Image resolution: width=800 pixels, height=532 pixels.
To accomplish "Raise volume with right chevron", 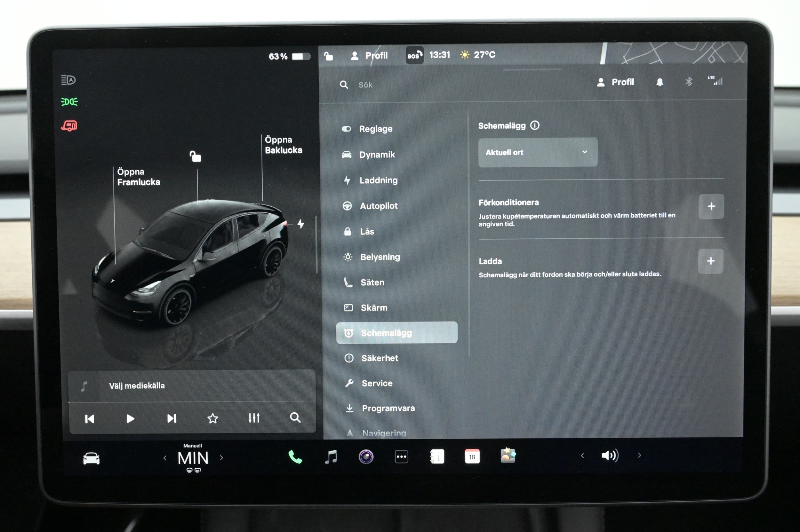I will tap(639, 455).
